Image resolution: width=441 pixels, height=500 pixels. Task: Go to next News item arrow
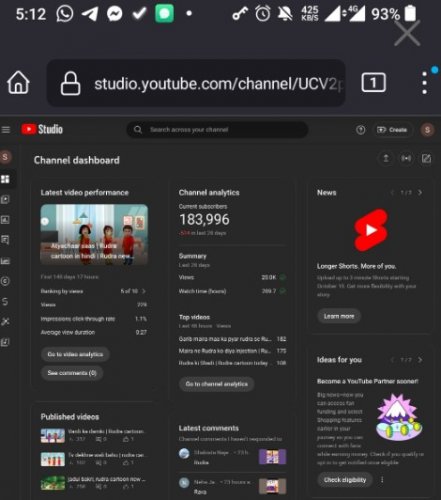420,192
